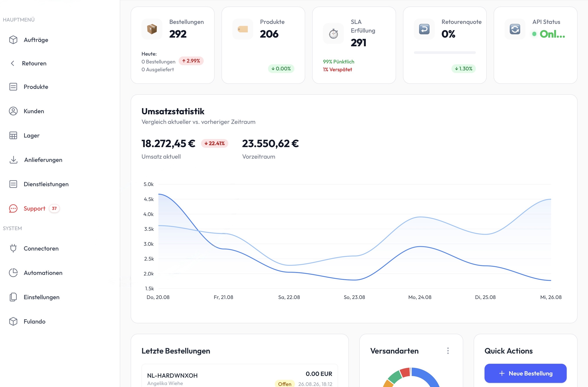Click the 0.00 EUR order amount

coord(319,374)
